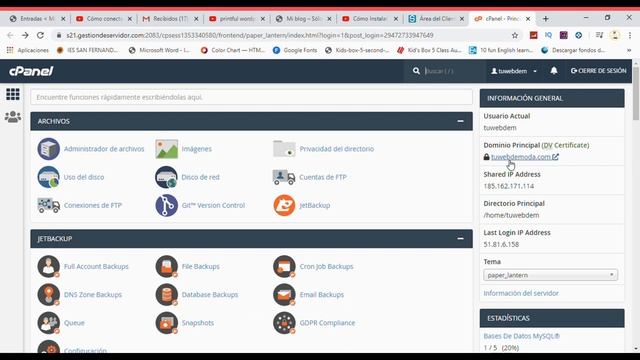Screen dimensions: 640x360
Task: Click the DV Certificate link
Action: tap(565, 145)
